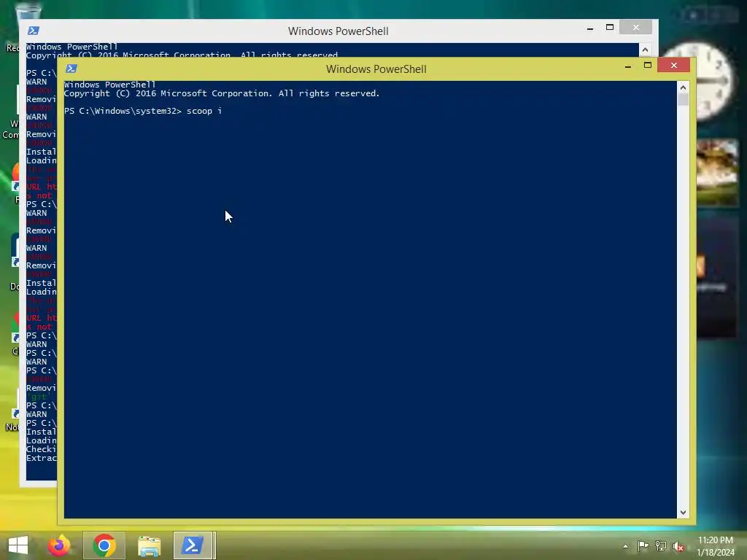Close the front PowerShell window

pos(673,65)
